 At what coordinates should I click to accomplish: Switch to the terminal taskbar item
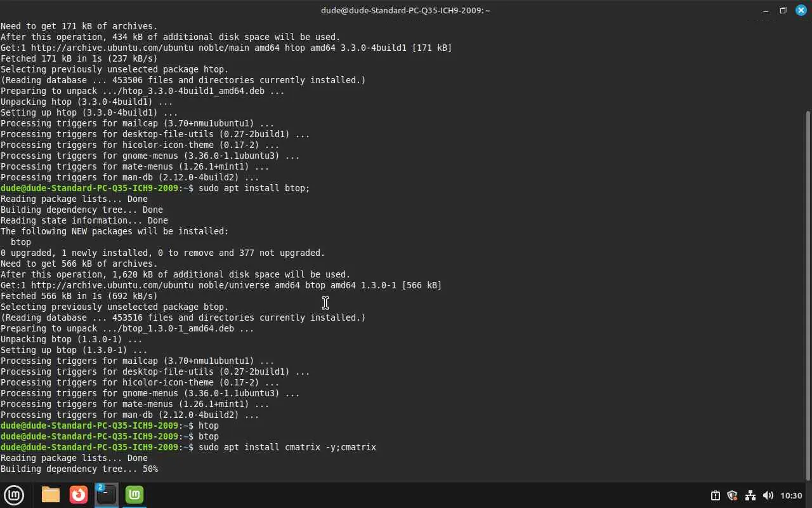[107, 495]
